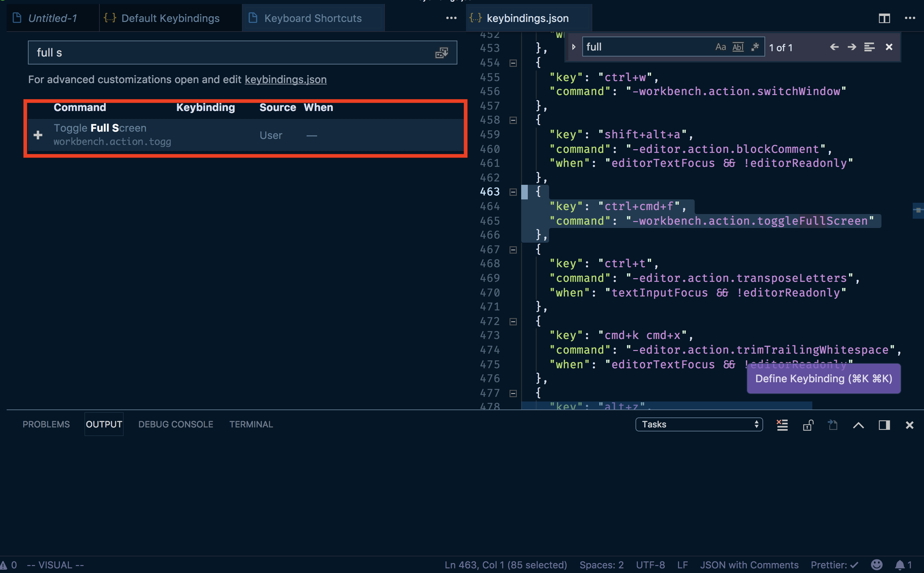Viewport: 924px width, 573px height.
Task: Open the keybindings.json link for advanced customizations
Action: [286, 79]
